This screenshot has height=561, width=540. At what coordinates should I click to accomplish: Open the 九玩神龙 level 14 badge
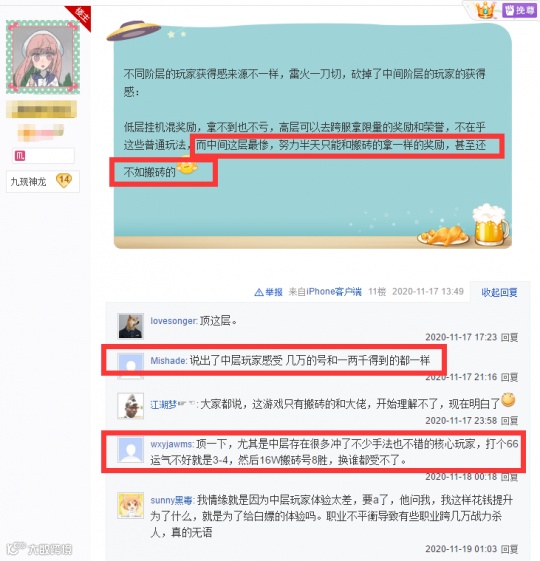(43, 181)
